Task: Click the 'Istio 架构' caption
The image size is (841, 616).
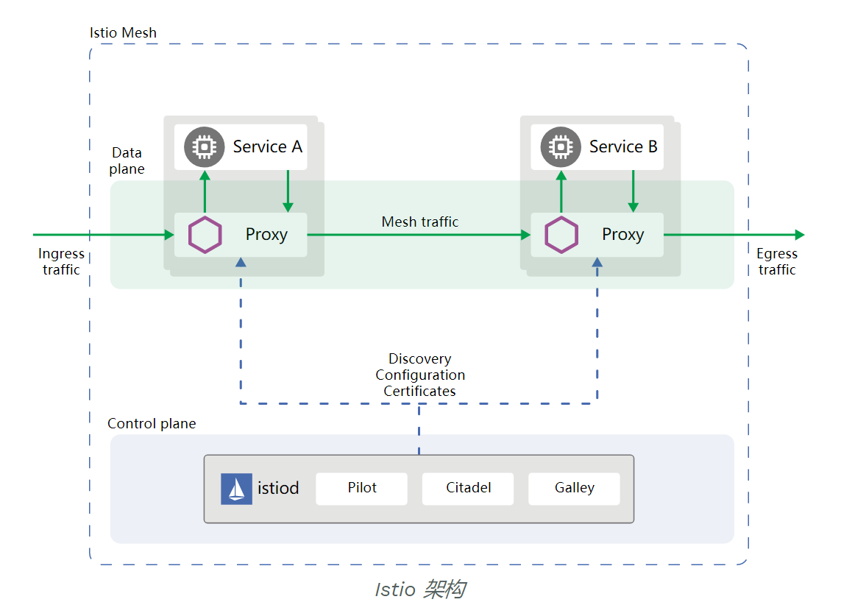Action: coord(420,590)
